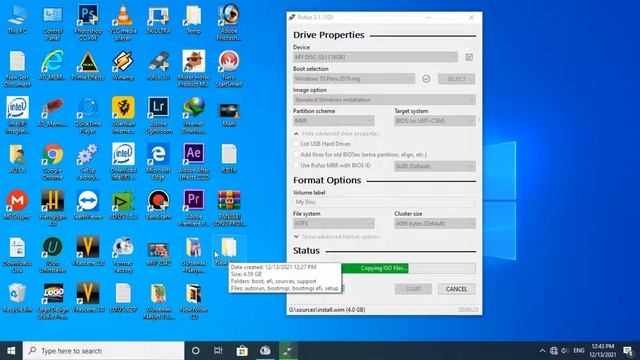640x360 pixels.
Task: Launch Adobe After Effects desktop shortcut
Action: tap(193, 162)
